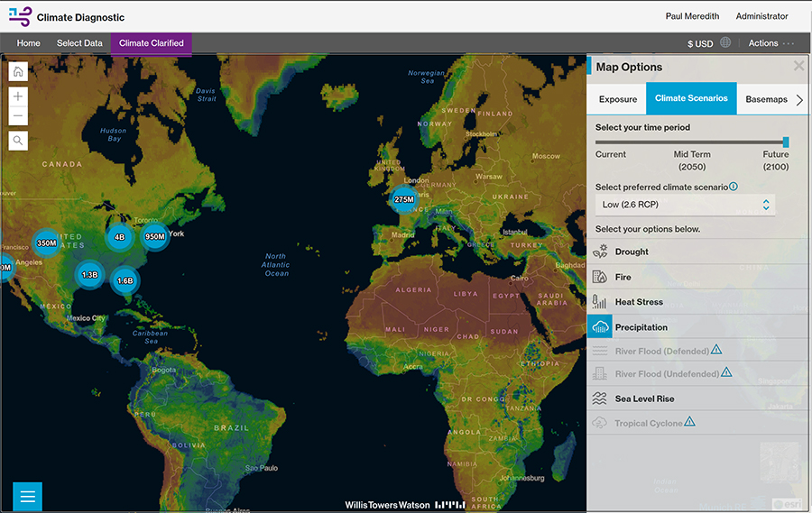Switch to the Exposure tab
812x513 pixels.
pyautogui.click(x=618, y=99)
